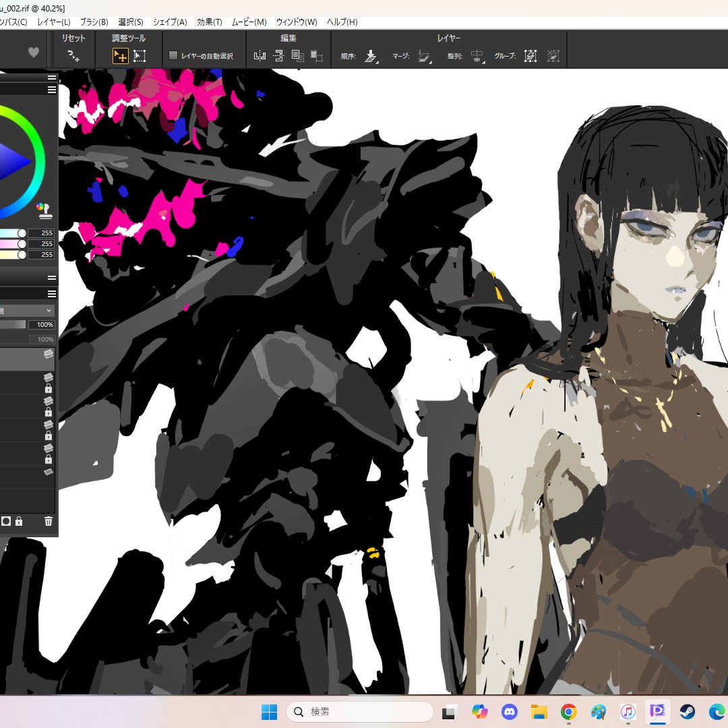
Task: Open the 選択(S) menu
Action: click(x=131, y=22)
